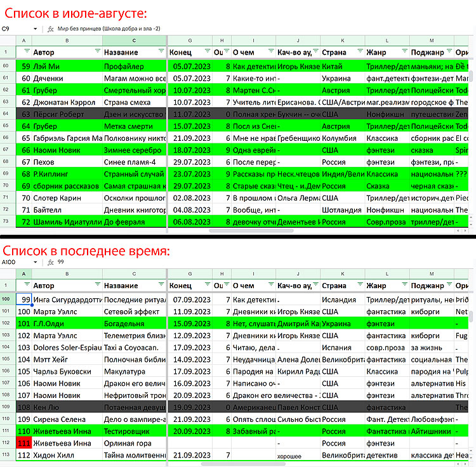Select the cell "Тестировщик" in the lower sheet
This screenshot has height=467, width=476.
pyautogui.click(x=134, y=431)
